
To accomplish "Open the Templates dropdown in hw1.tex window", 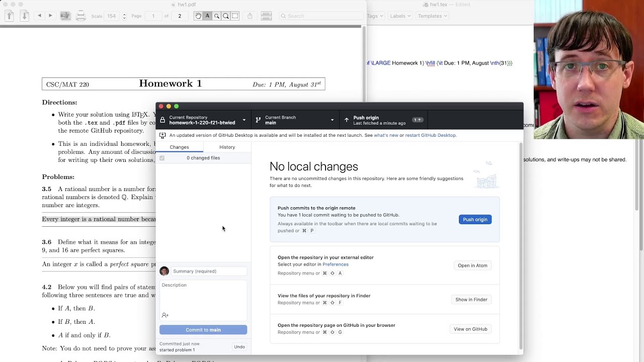I will [x=433, y=16].
